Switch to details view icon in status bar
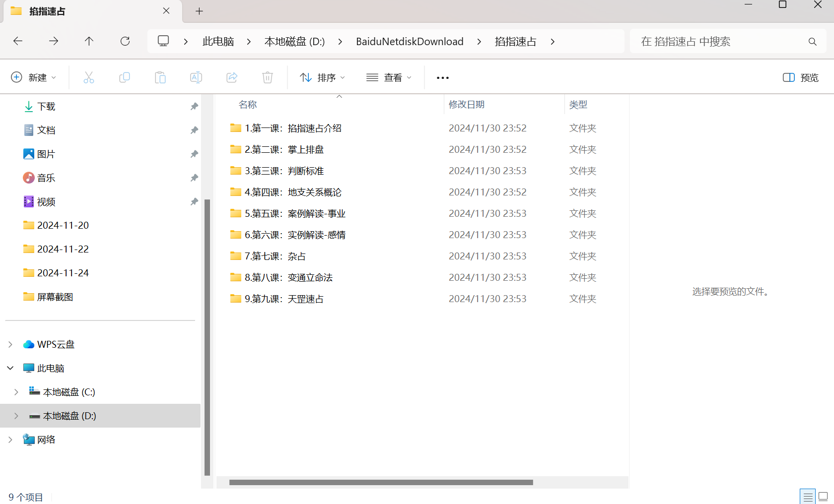 (808, 496)
